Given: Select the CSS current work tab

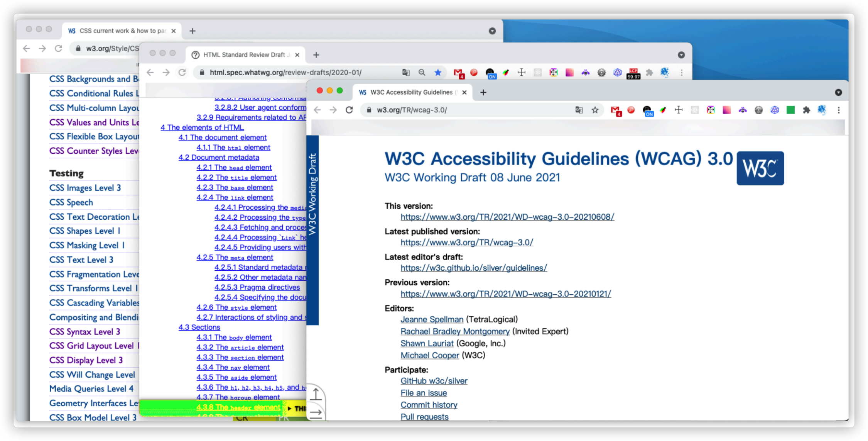Looking at the screenshot, I should [x=122, y=31].
